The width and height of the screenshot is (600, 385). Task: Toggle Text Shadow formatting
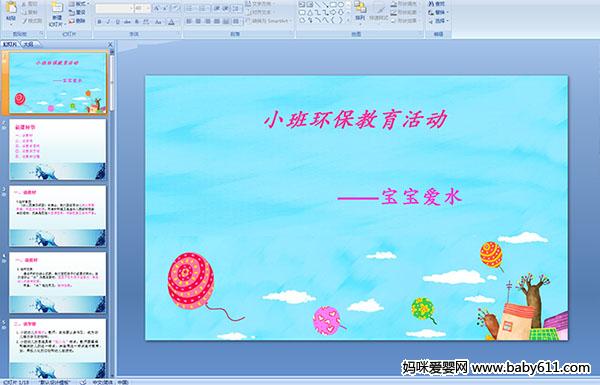(137, 22)
